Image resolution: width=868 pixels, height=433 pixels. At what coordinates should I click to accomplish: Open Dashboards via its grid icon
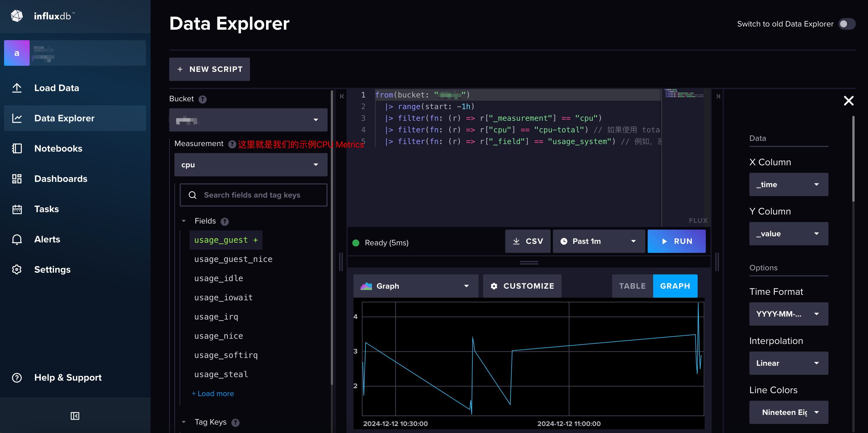17,179
